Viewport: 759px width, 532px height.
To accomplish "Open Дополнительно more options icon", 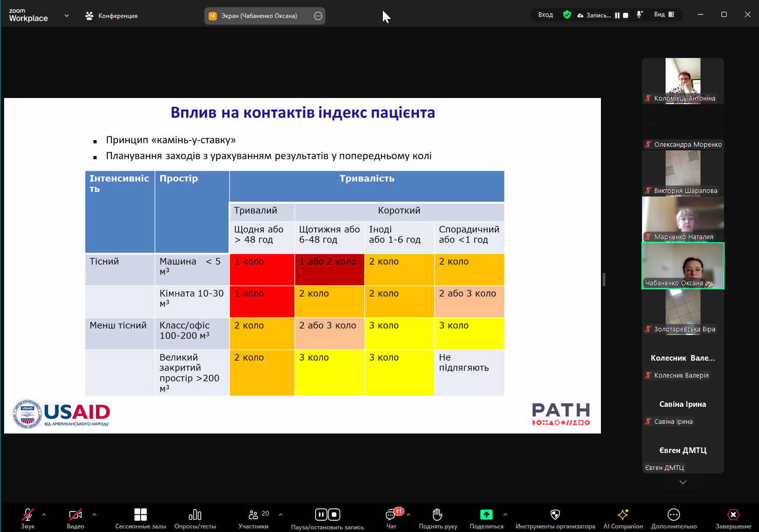I will click(673, 515).
